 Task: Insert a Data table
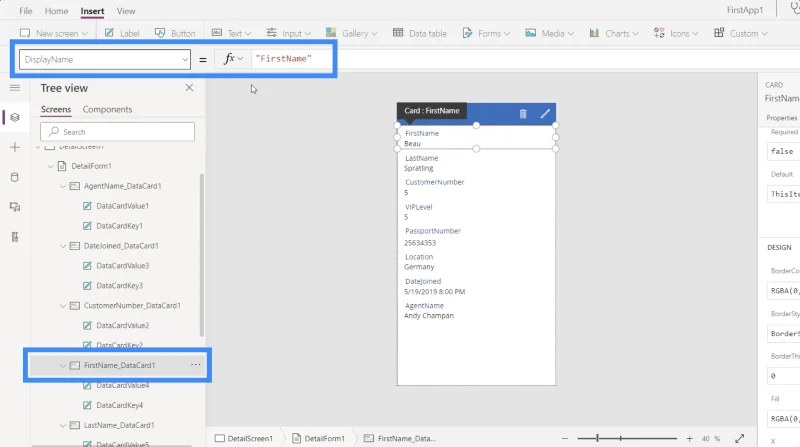(x=420, y=33)
